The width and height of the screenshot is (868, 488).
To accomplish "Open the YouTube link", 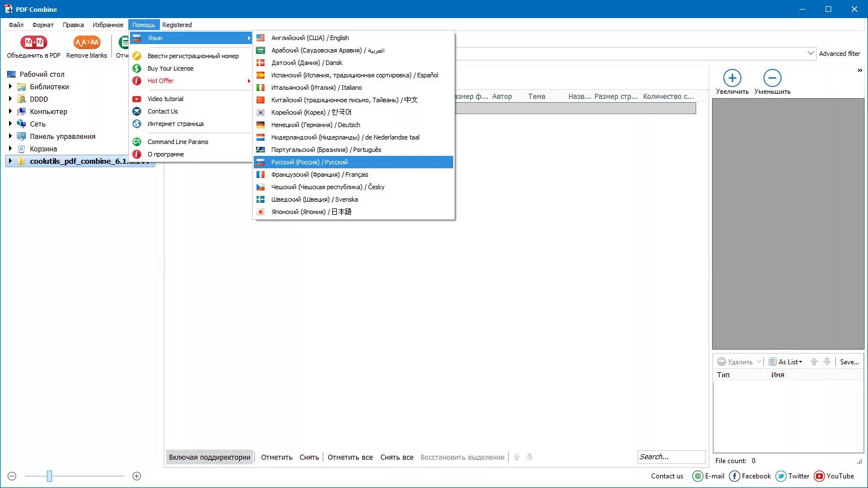I will click(x=834, y=476).
